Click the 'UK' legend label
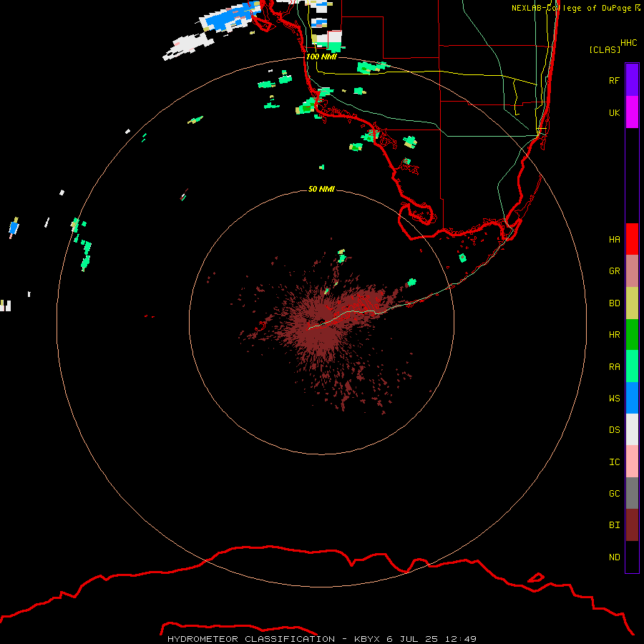 coord(614,112)
